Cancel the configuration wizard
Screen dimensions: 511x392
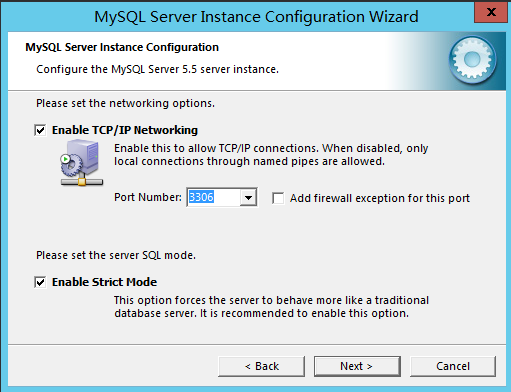(453, 366)
